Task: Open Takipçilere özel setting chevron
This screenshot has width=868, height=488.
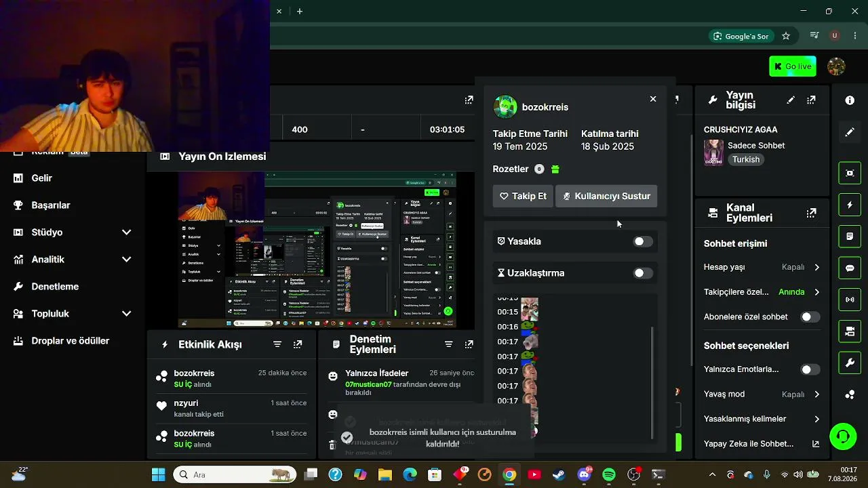Action: click(x=816, y=292)
